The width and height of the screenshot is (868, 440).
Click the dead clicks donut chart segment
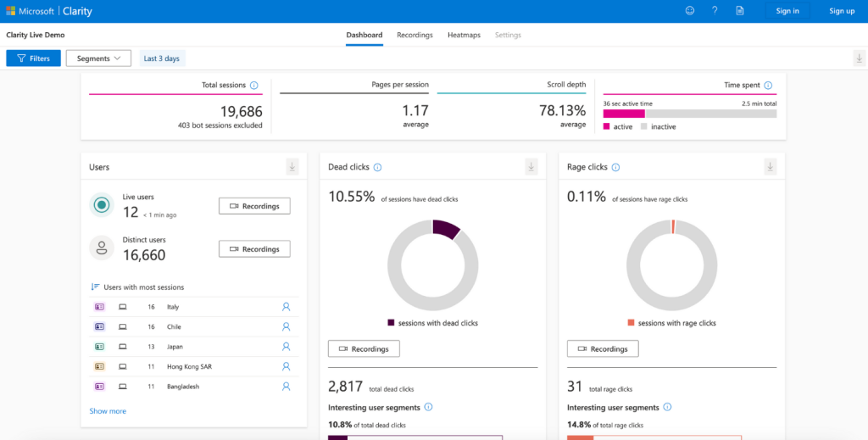446,229
